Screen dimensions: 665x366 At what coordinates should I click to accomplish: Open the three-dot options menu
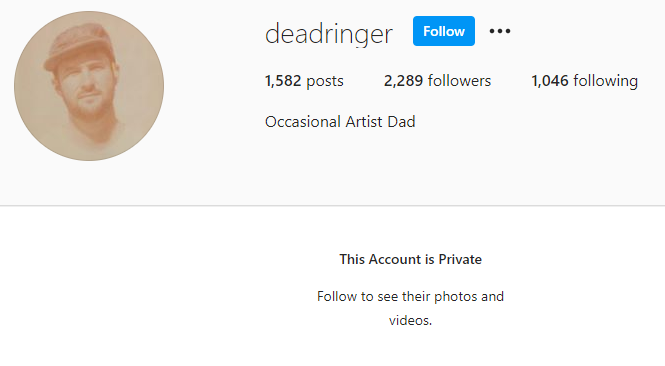500,31
